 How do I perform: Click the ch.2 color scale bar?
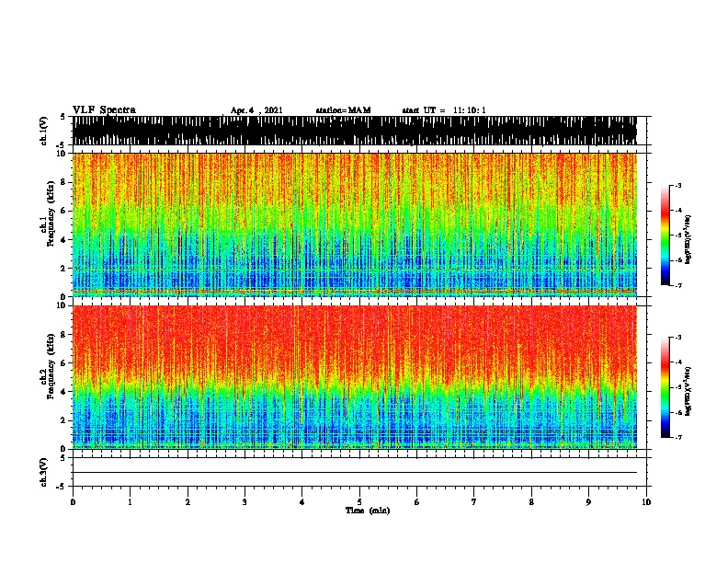point(665,387)
